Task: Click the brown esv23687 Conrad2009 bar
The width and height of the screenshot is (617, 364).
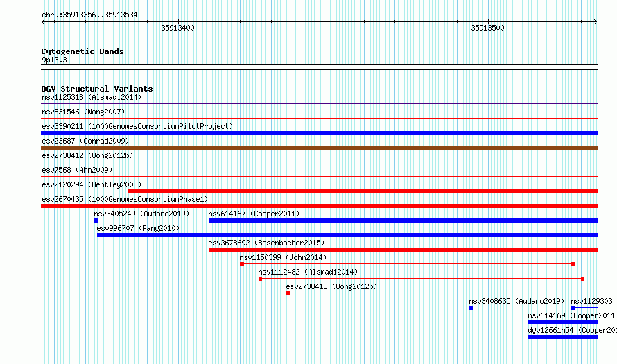Action: (x=319, y=148)
